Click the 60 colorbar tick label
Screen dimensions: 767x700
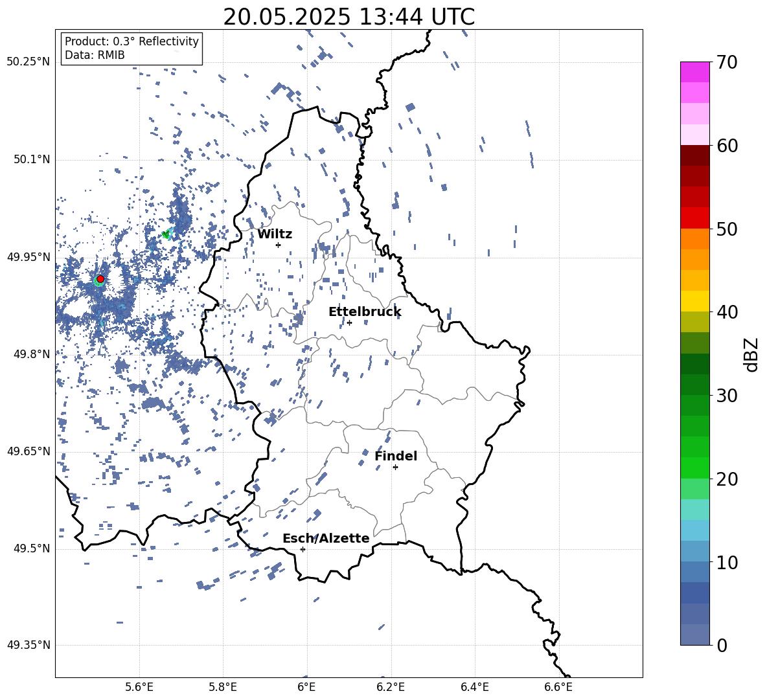(727, 146)
